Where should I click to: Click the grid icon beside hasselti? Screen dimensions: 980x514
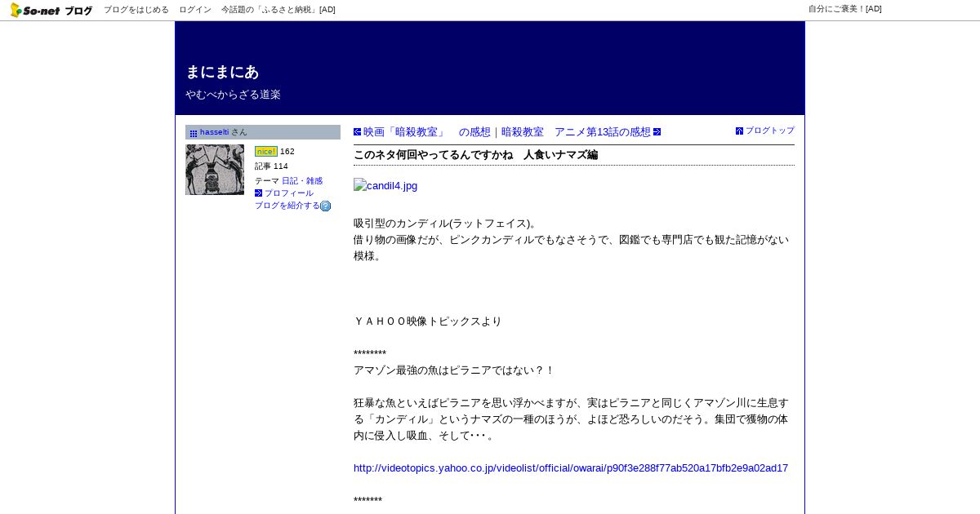[194, 133]
